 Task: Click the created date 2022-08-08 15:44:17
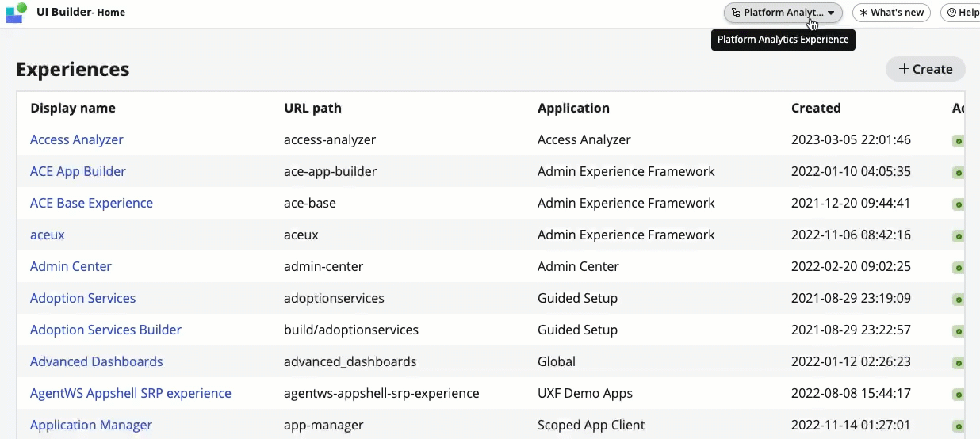(x=851, y=393)
